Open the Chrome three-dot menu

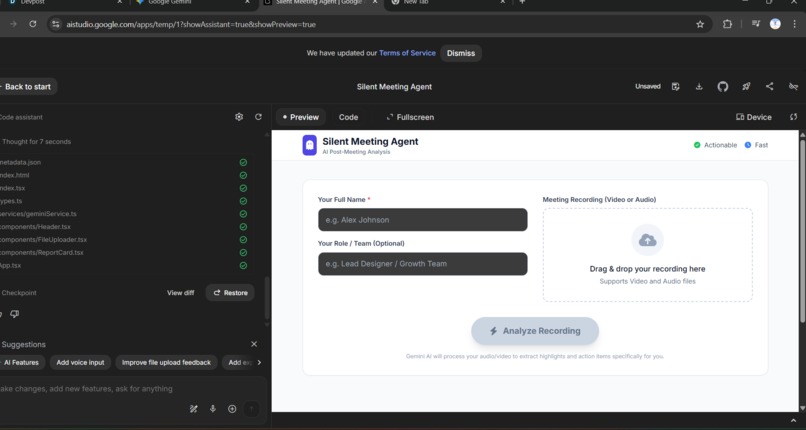click(x=796, y=24)
